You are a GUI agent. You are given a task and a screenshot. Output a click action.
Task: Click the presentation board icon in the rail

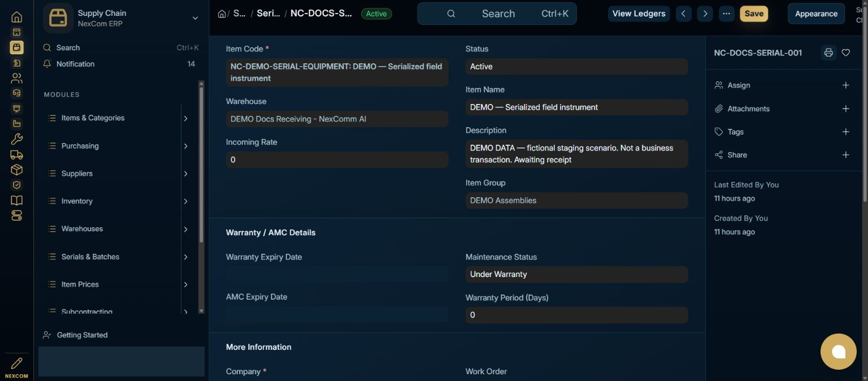click(16, 109)
